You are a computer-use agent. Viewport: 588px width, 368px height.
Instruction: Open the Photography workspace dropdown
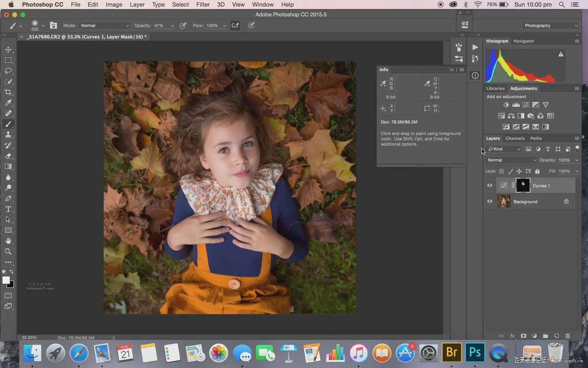coord(551,26)
